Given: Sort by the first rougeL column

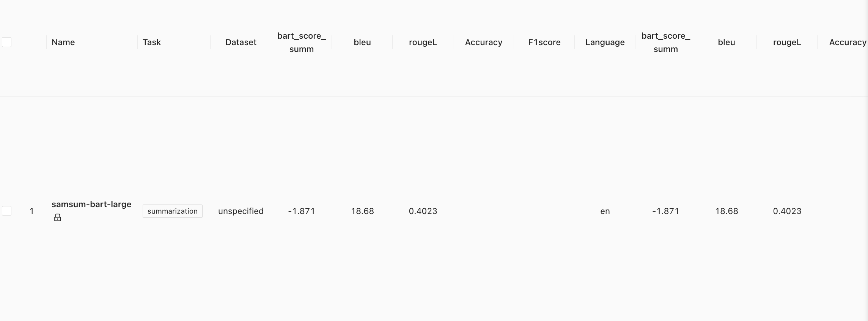Looking at the screenshot, I should pyautogui.click(x=422, y=42).
